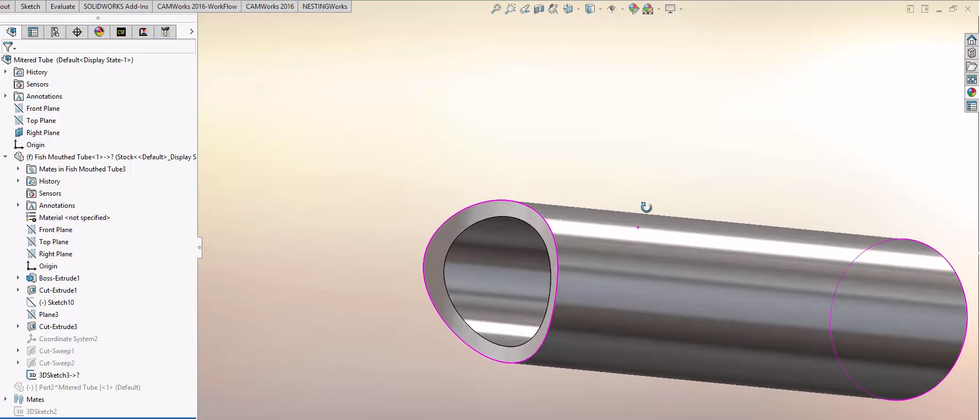The width and height of the screenshot is (980, 420).
Task: Click the Zoom to Fit tool
Action: [496, 9]
